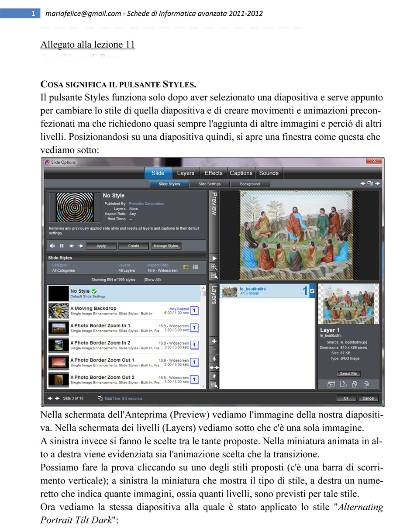Click the styles list scrollbar thumb
Screen dimensions: 393x532
[x=203, y=293]
